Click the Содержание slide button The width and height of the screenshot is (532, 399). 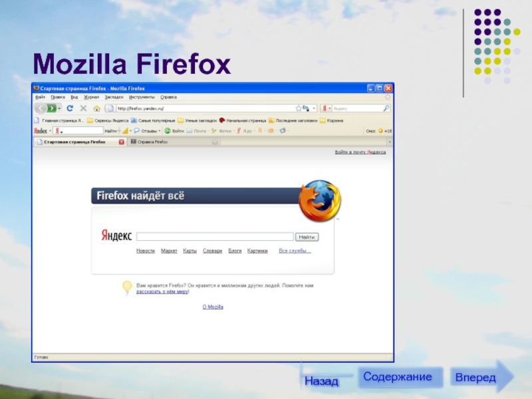tap(400, 377)
